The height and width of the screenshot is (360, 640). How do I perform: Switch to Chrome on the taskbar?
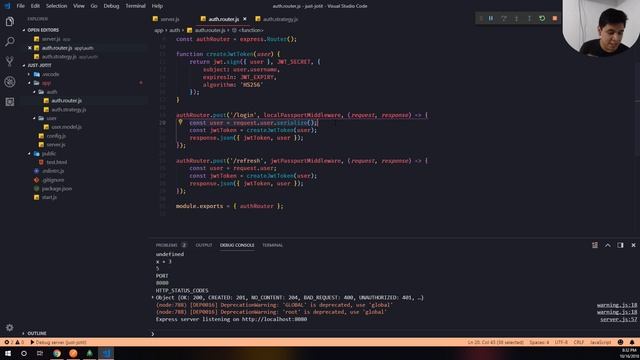click(57, 353)
